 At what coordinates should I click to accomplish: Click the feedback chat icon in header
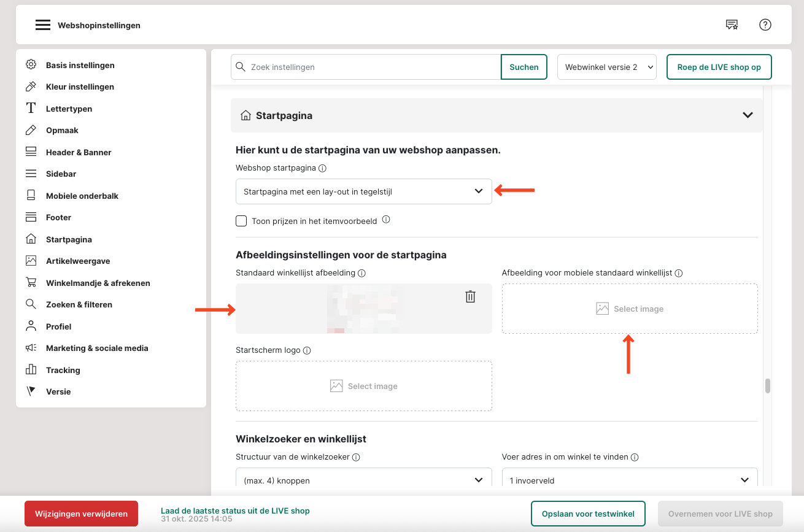732,25
